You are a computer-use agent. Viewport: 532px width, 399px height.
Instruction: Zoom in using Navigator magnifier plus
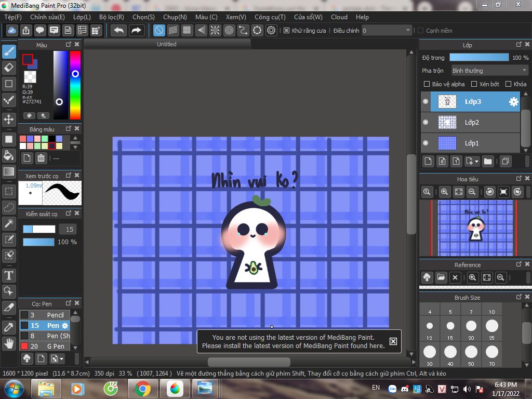(444, 192)
